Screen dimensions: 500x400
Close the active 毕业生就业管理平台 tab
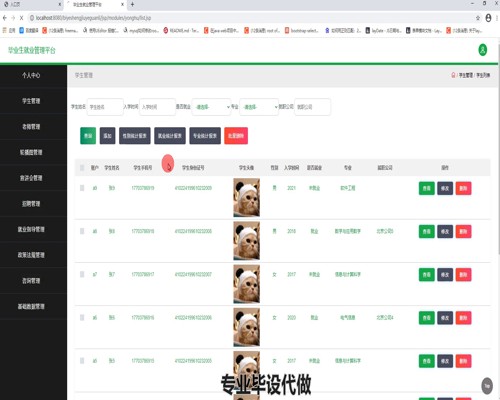click(x=122, y=4)
